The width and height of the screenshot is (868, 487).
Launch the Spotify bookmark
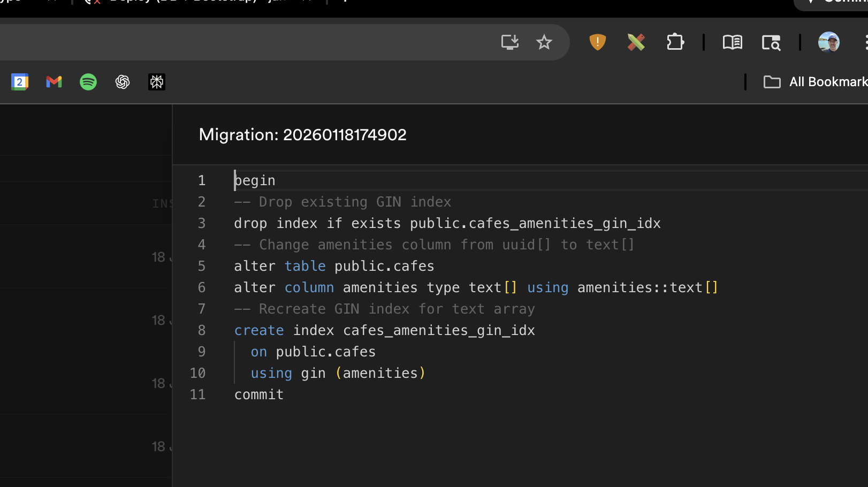[x=88, y=82]
